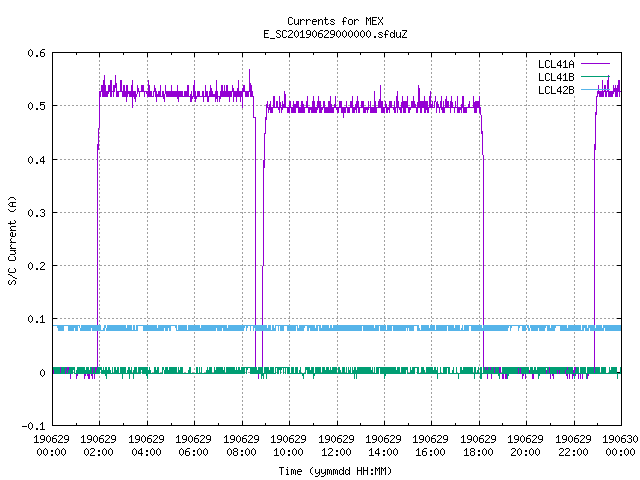Click the 190629 22:00 x-axis tick label
The image size is (640, 480).
(x=573, y=446)
